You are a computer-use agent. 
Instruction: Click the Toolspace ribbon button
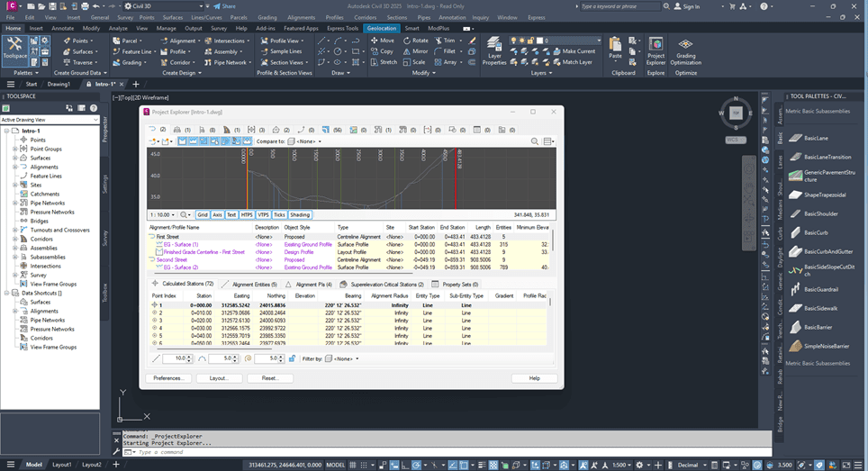pos(15,51)
